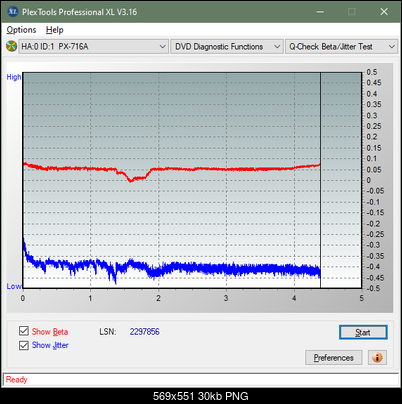Minimize the PlexTools window
This screenshot has height=404, width=402.
coord(320,12)
